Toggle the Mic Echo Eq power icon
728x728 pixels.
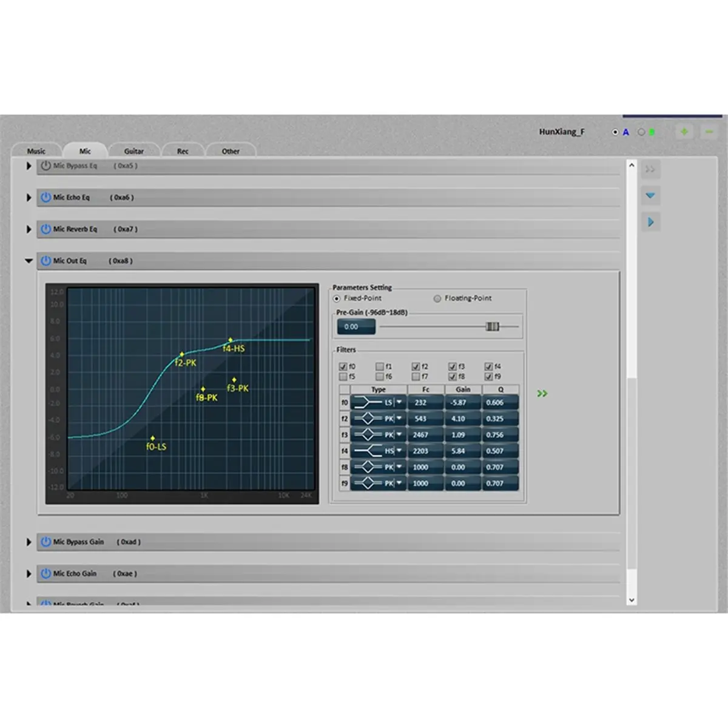pos(45,197)
